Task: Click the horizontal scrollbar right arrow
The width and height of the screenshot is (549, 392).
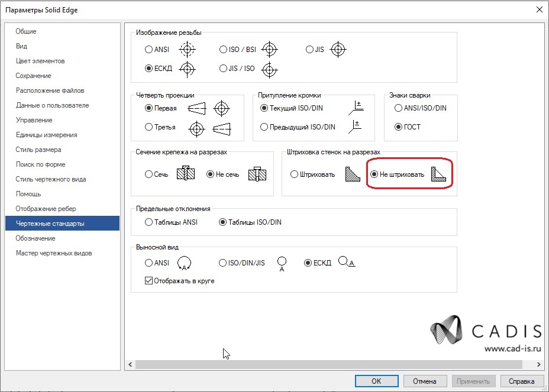Action: 539,364
